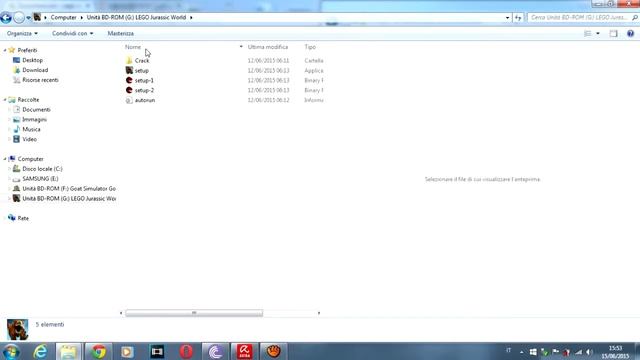Click the Back navigation arrow

pyautogui.click(x=6, y=18)
